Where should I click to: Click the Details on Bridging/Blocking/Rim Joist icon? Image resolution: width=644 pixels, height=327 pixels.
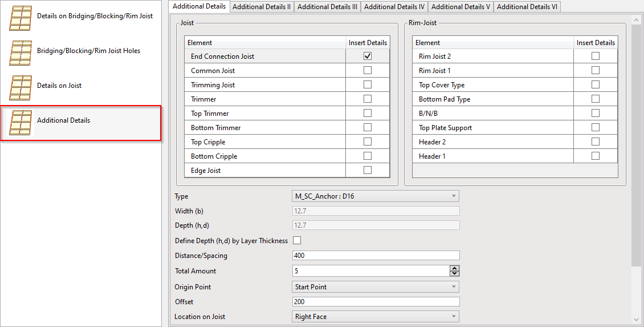21,17
